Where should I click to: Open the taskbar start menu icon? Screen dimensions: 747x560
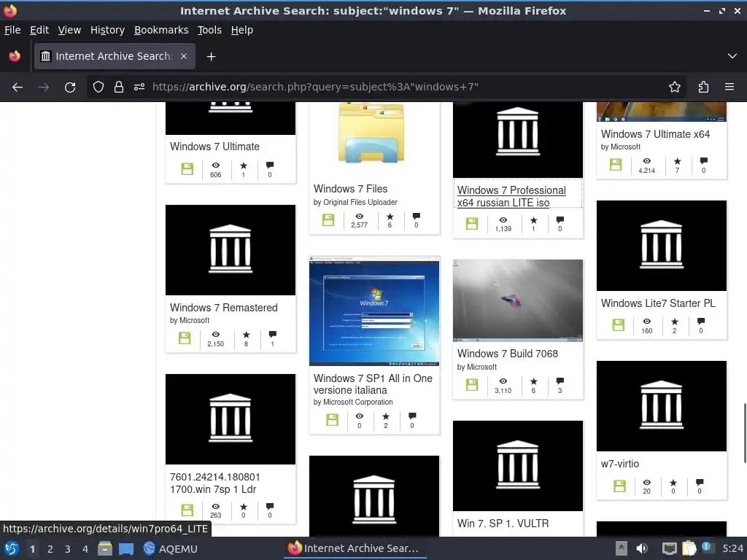click(12, 548)
